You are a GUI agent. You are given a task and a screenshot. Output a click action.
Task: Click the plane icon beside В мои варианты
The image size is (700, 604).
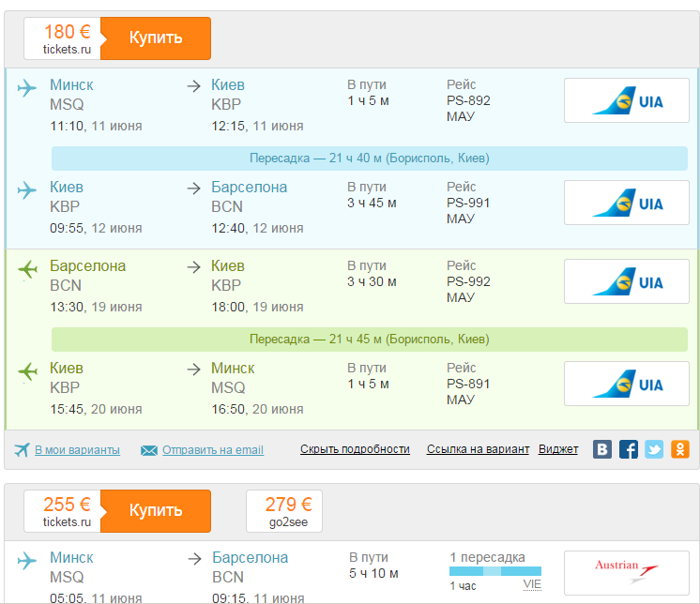(x=23, y=449)
